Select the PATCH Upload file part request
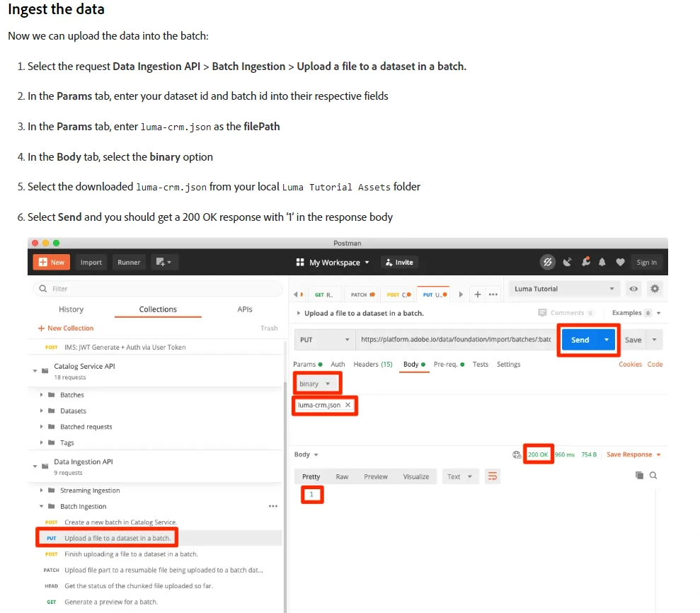Screen dimensions: 700x613 point(163,570)
